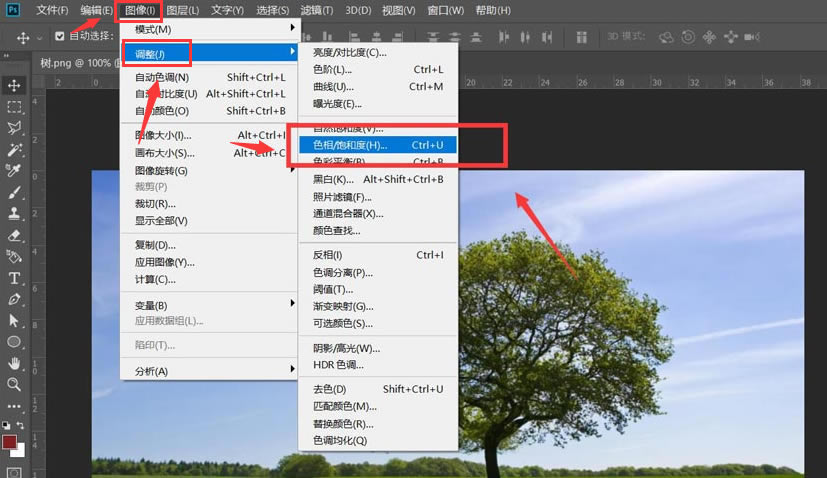Select the Pen tool
Viewport: 827px width, 478px height.
tap(14, 299)
